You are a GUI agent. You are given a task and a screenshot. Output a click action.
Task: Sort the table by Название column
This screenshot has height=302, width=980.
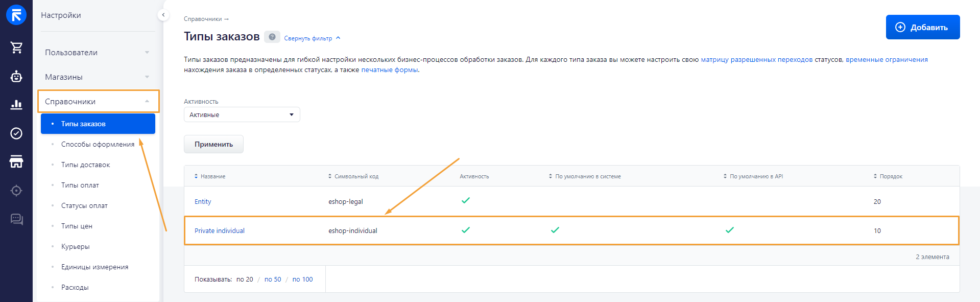click(212, 176)
